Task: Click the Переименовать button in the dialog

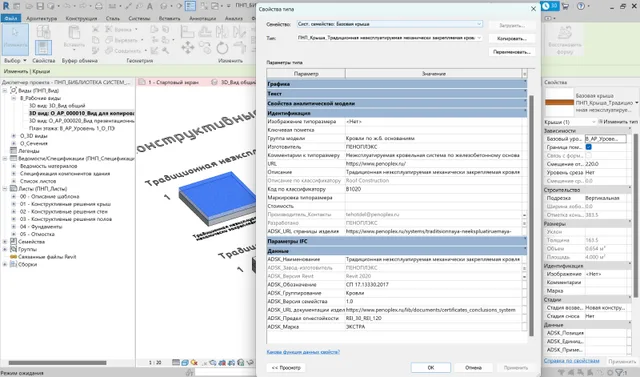Action: click(512, 52)
